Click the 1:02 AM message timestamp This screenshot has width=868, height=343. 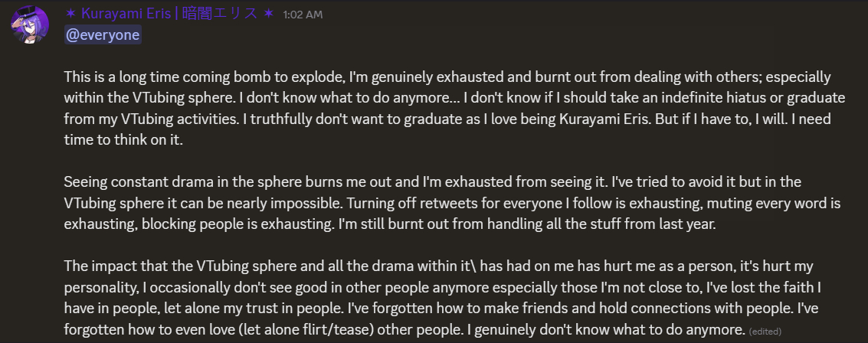point(303,15)
